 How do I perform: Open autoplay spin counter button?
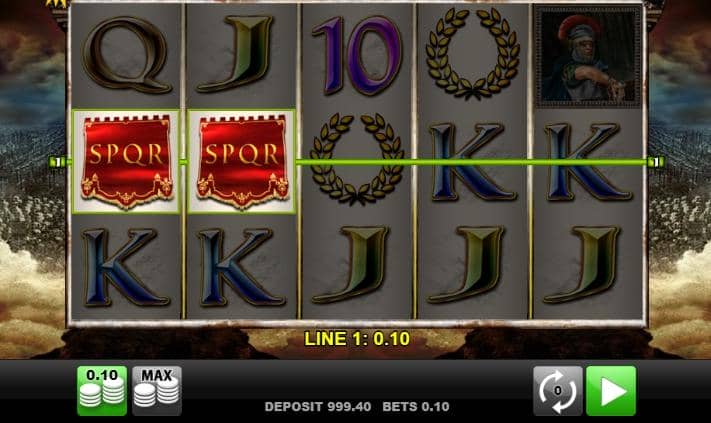coord(558,391)
